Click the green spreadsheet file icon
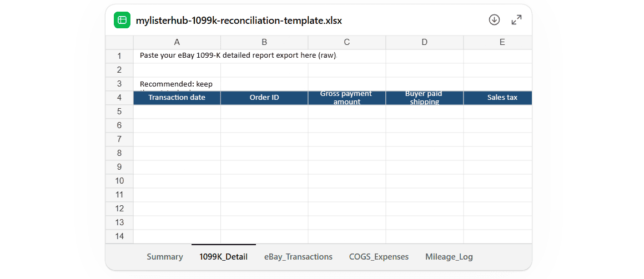Image resolution: width=644 pixels, height=279 pixels. [x=122, y=20]
